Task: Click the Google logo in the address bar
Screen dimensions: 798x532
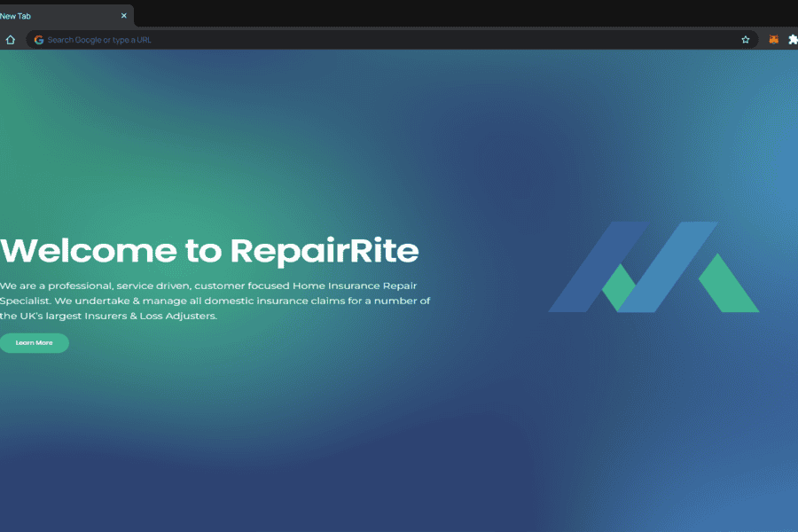Action: tap(39, 40)
